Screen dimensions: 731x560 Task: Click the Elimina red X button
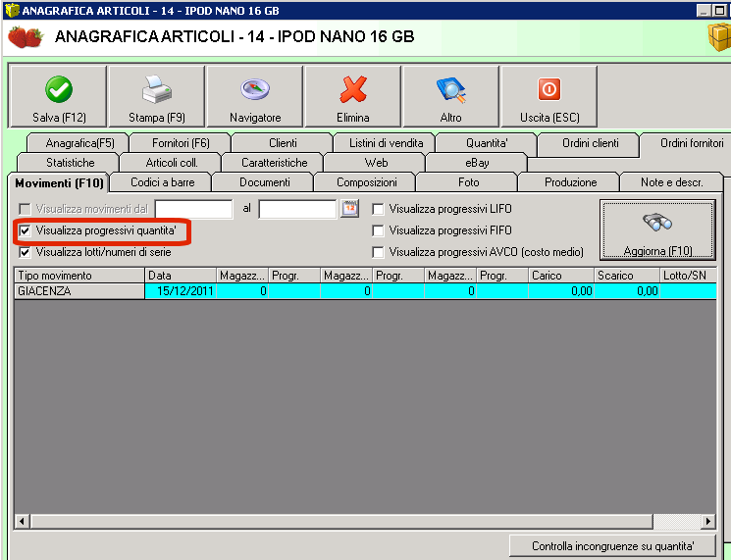[353, 96]
